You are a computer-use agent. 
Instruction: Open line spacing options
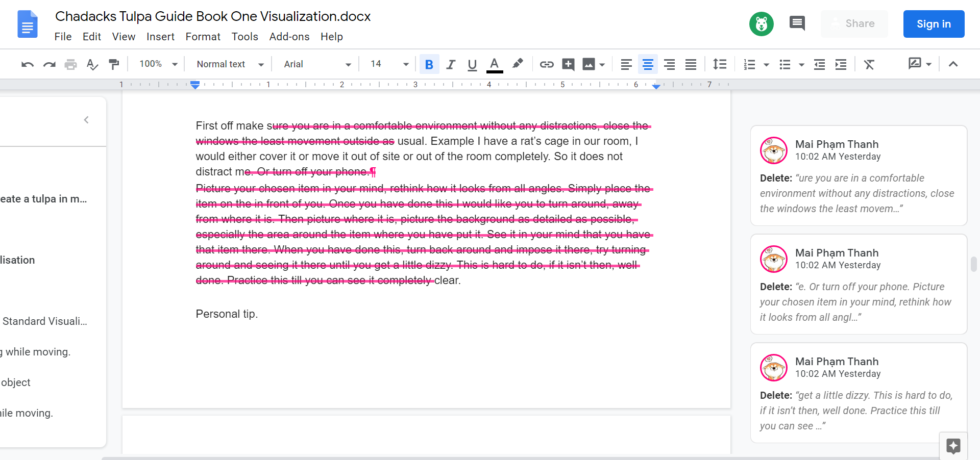pos(720,64)
